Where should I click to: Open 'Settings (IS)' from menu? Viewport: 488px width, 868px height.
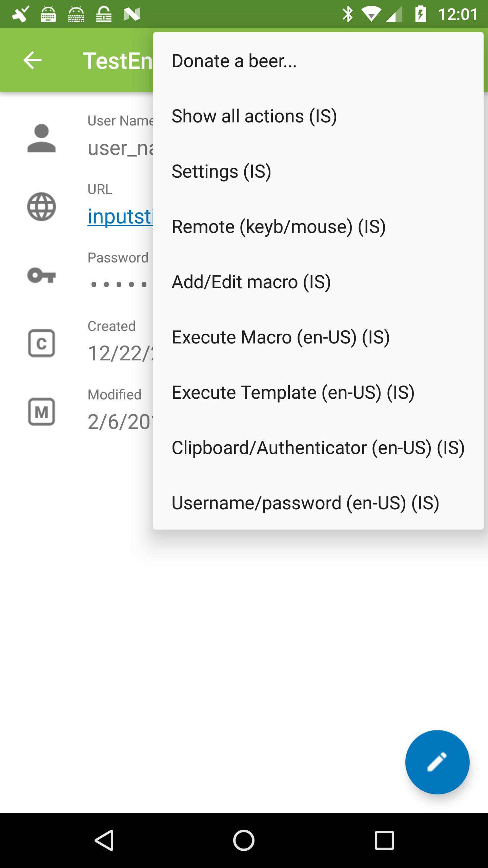pyautogui.click(x=318, y=172)
